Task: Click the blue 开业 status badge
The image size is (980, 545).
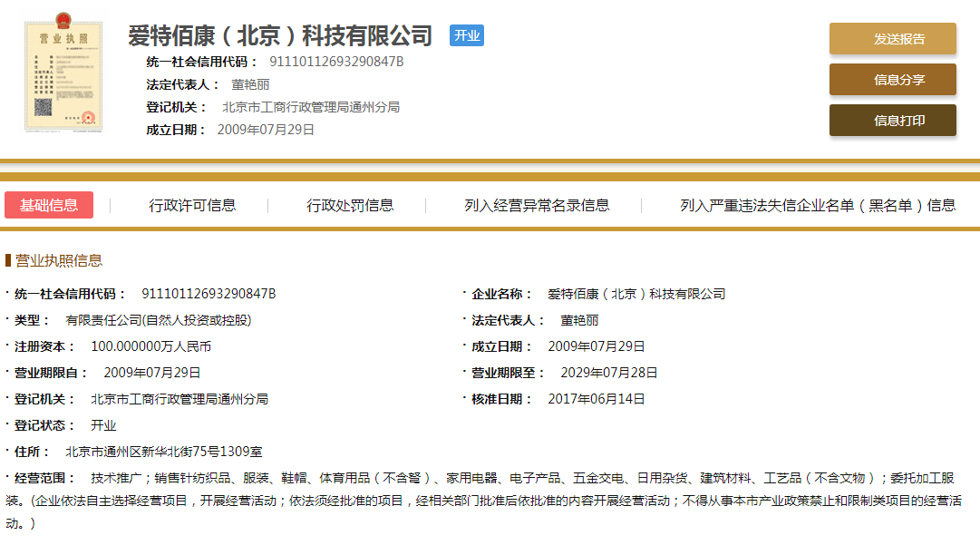Action: (x=467, y=35)
